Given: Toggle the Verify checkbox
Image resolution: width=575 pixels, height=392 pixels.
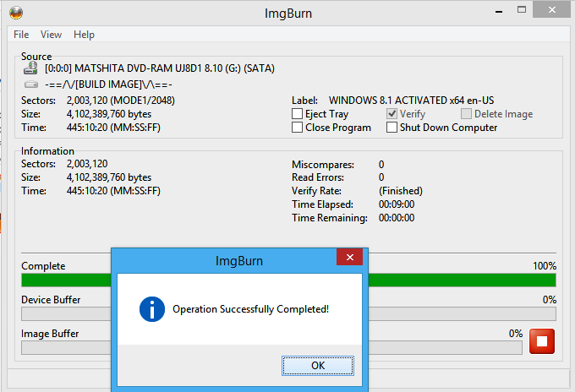Looking at the screenshot, I should click(x=392, y=114).
